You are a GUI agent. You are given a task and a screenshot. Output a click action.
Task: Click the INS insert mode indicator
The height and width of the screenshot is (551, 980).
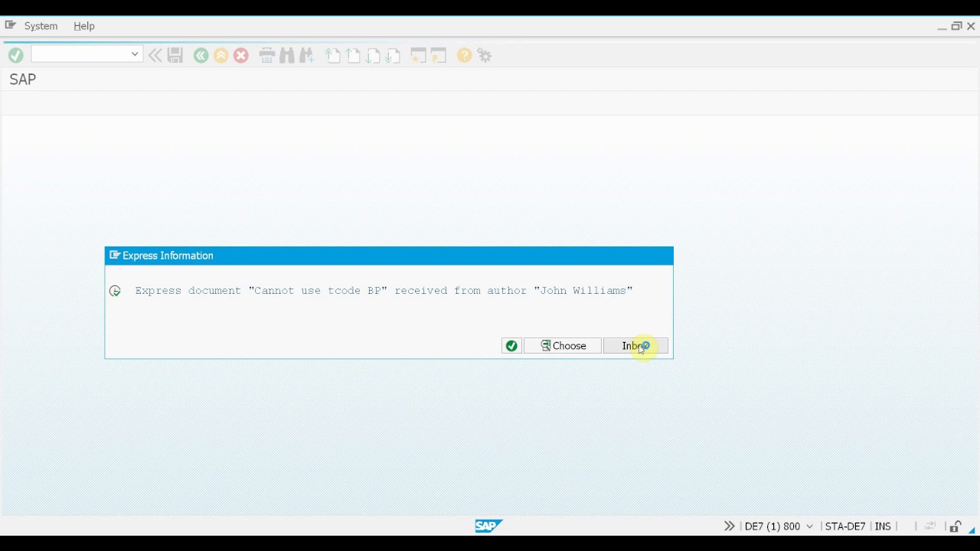point(883,526)
